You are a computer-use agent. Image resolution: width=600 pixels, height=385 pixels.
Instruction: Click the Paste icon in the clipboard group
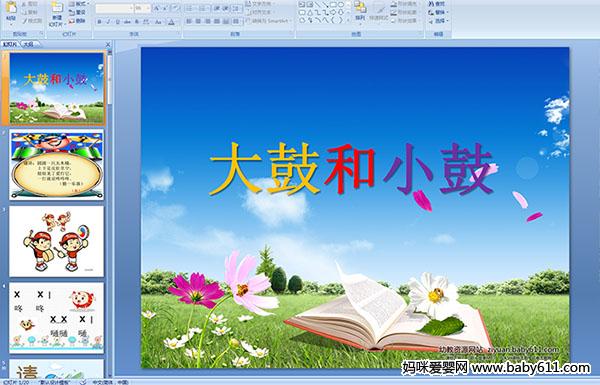[11, 11]
